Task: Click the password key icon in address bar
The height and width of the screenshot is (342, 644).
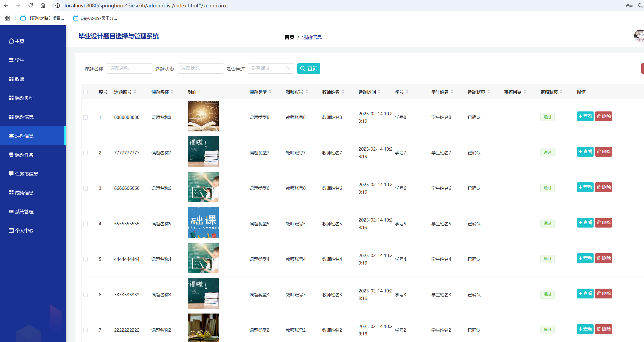Action: pos(629,5)
